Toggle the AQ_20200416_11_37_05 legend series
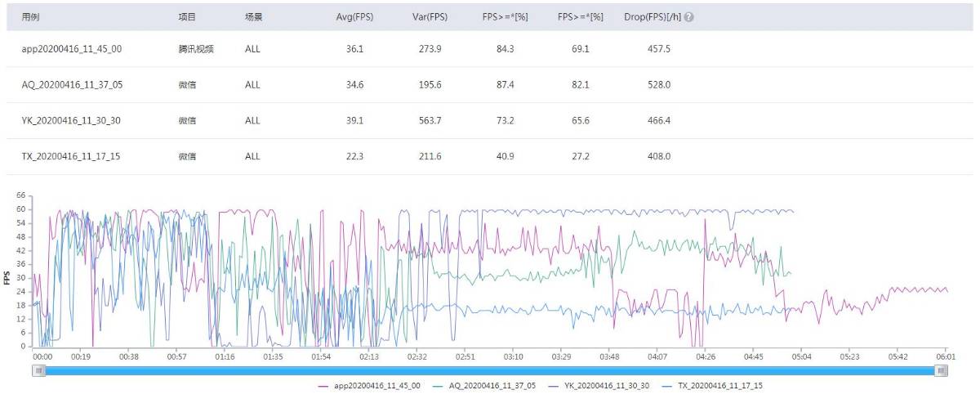This screenshot has height=399, width=980. [x=483, y=386]
